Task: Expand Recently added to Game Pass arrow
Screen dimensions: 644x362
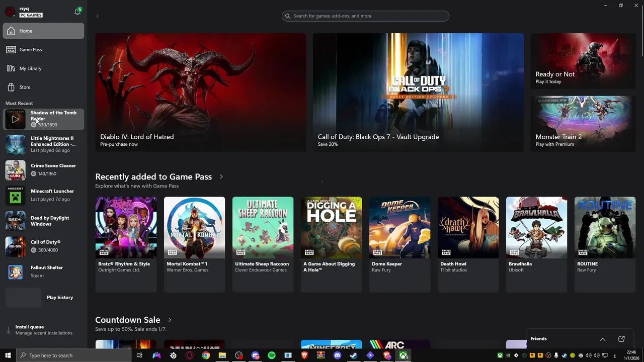Action: tap(221, 177)
